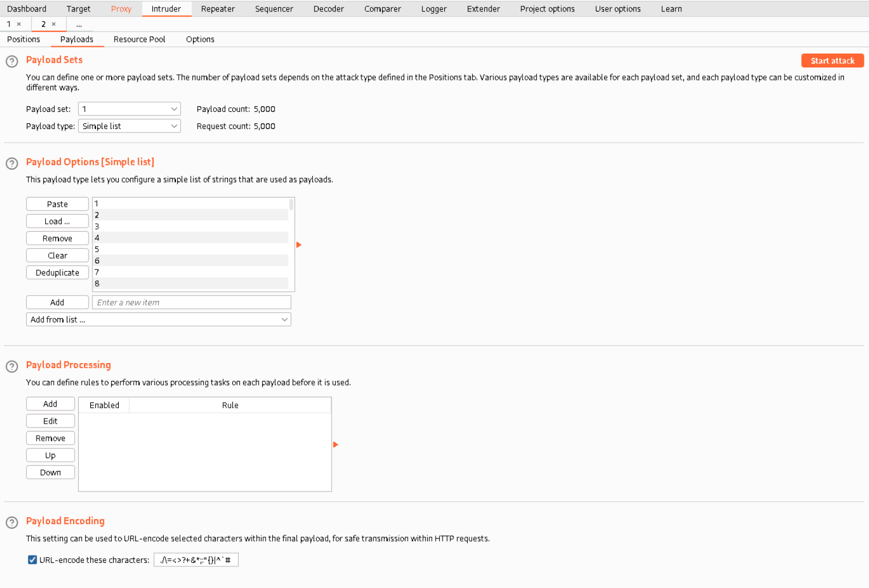Click the Load ... button
The image size is (869, 588).
(57, 221)
